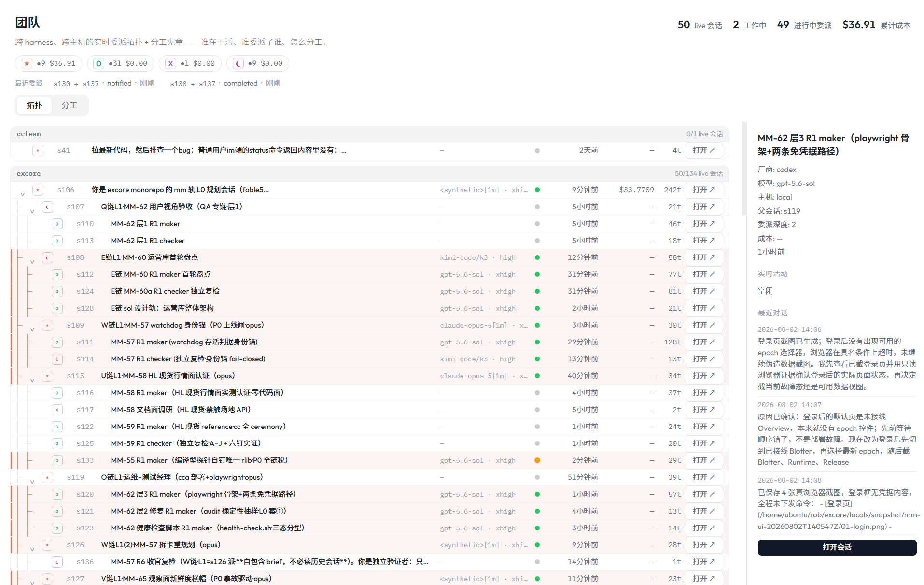Collapse the s126 W链L1(2) subtree
This screenshot has width=924, height=585.
32,549
